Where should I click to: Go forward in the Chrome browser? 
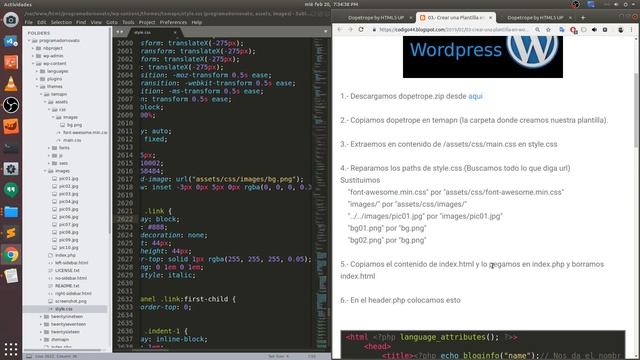(350, 29)
